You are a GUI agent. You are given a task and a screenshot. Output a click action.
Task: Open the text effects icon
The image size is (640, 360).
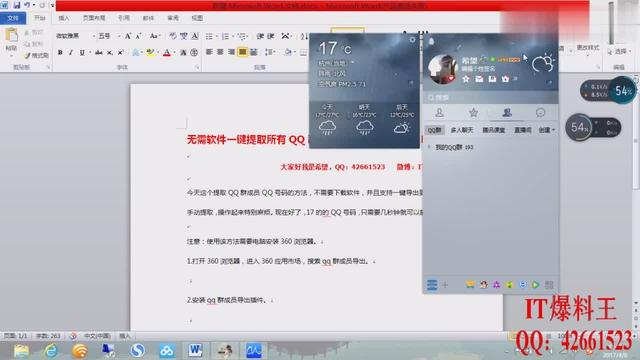136,53
